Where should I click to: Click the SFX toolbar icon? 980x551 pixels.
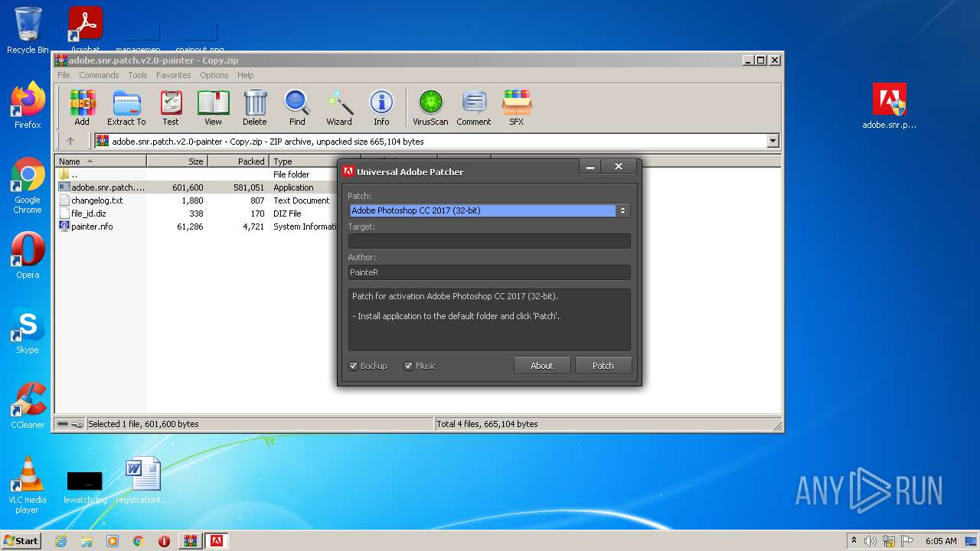(x=517, y=107)
